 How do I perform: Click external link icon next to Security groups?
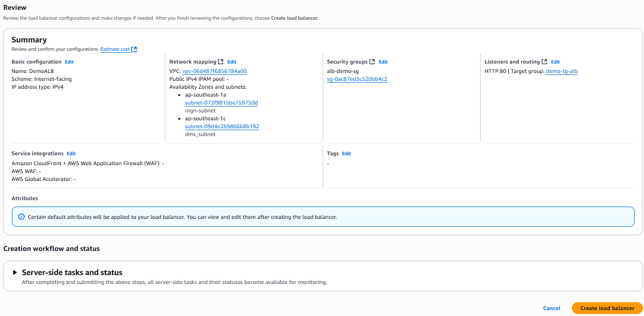tap(372, 62)
